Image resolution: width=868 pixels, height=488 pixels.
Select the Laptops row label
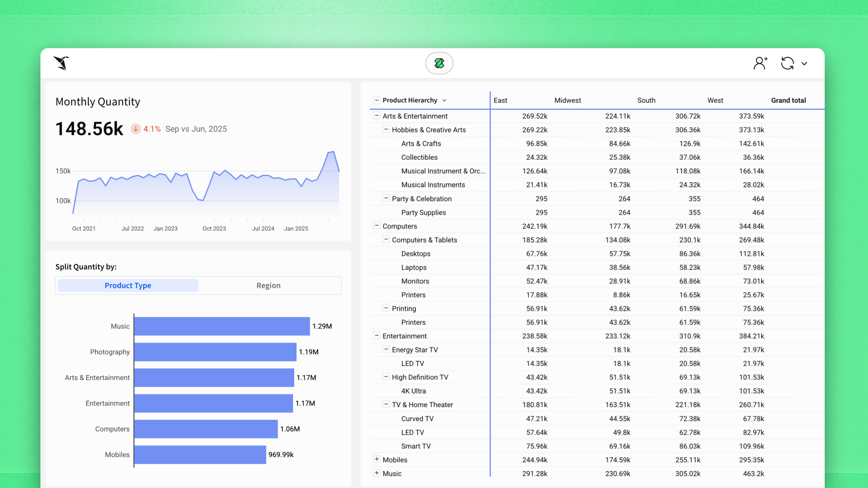(413, 267)
